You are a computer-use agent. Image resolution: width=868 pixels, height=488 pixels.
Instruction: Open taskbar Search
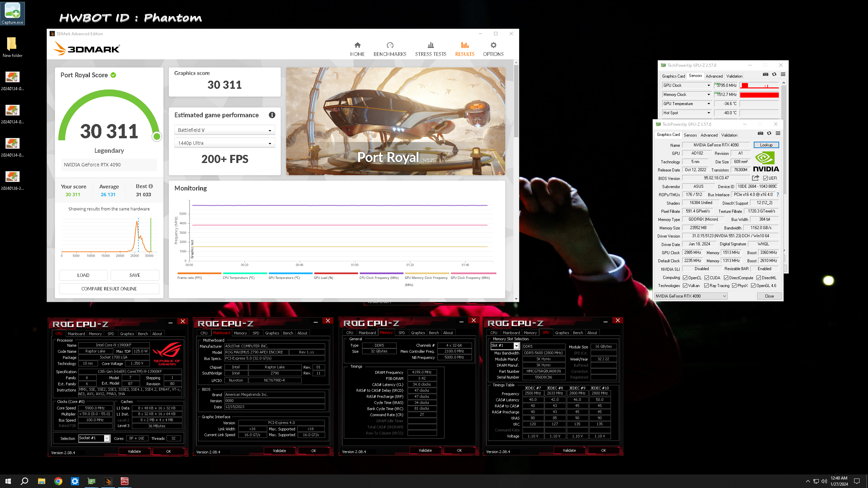[24, 481]
